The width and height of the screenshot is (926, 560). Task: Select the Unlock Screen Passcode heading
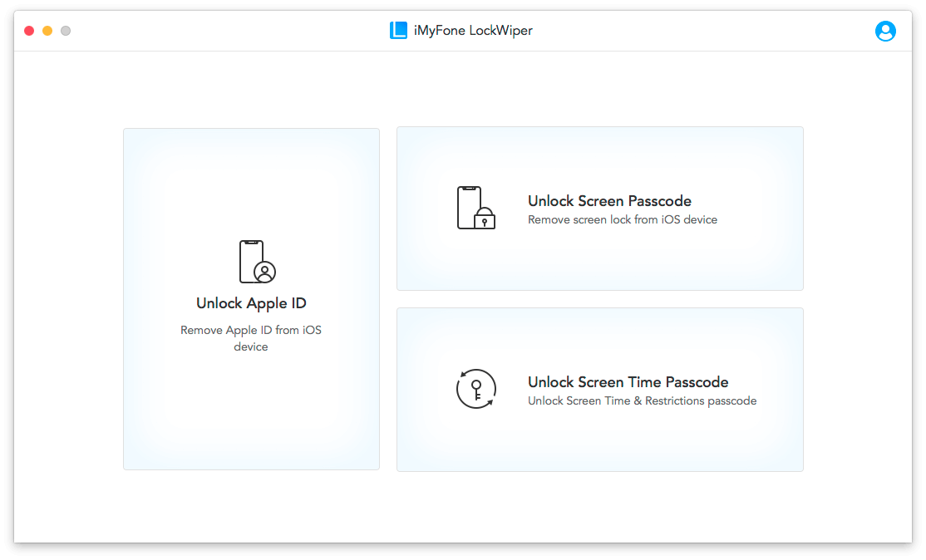click(609, 201)
